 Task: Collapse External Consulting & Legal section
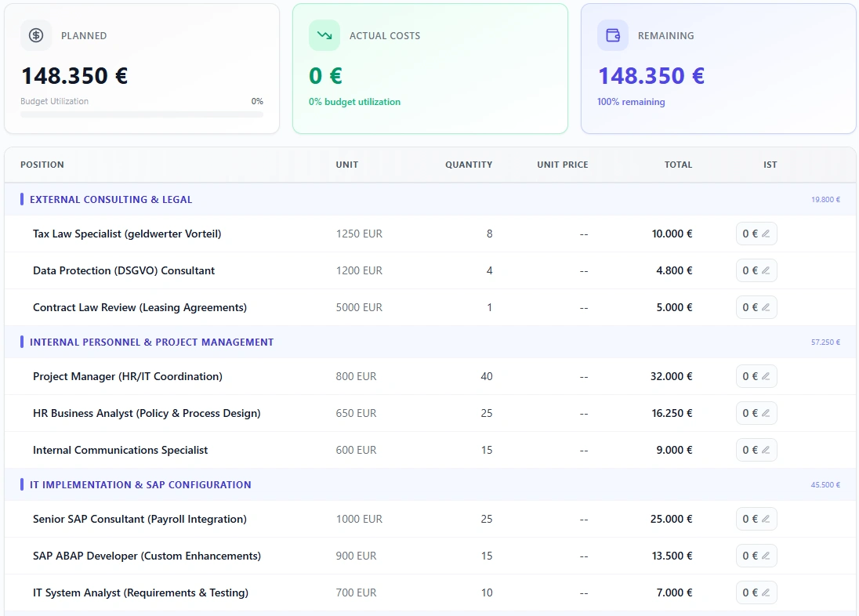111,199
